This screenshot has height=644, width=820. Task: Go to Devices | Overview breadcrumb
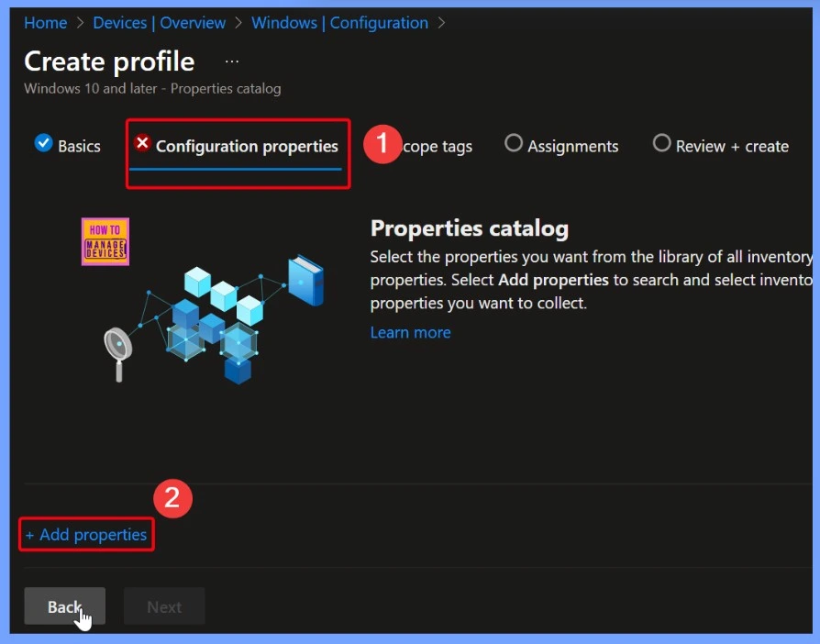click(x=159, y=23)
